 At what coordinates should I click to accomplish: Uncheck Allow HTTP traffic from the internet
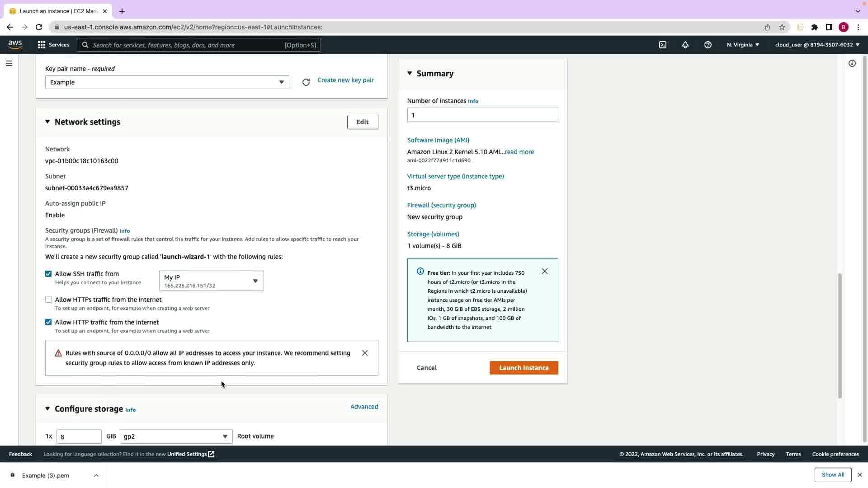(x=48, y=322)
